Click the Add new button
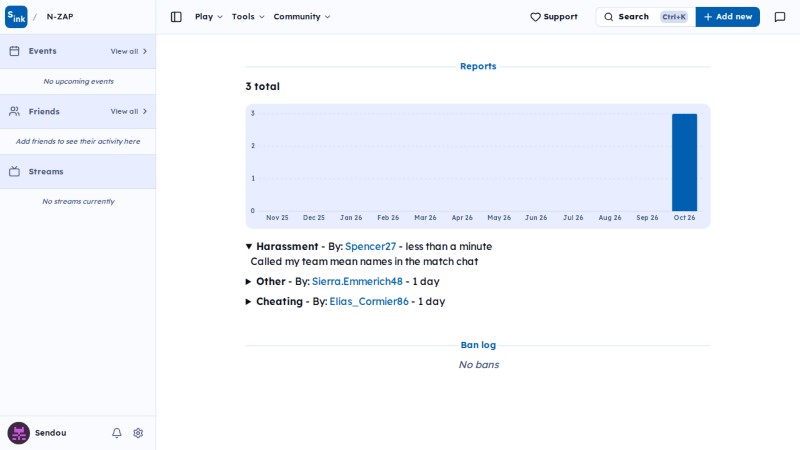The height and width of the screenshot is (450, 800). coord(728,17)
